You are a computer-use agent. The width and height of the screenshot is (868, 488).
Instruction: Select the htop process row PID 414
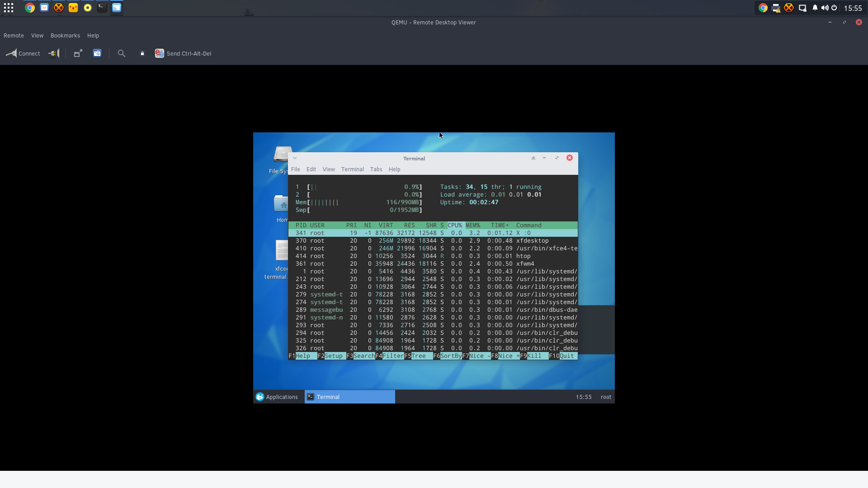point(433,256)
